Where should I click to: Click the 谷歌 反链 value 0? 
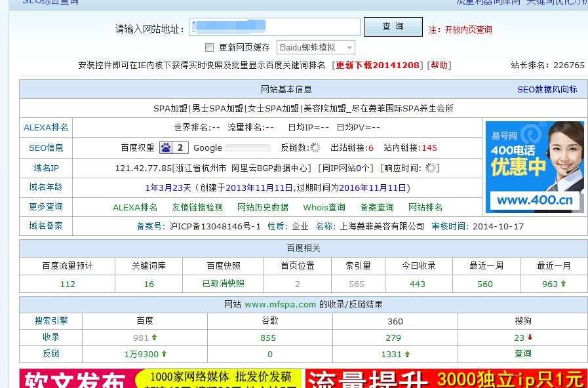270,355
